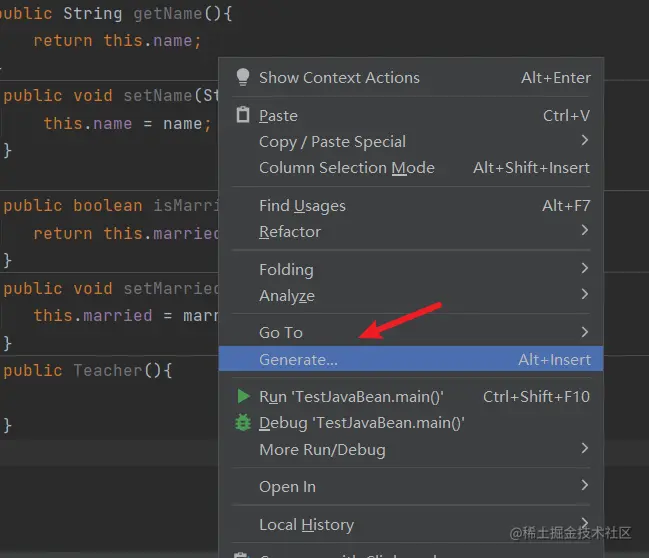Open the Analyze submenu arrow
649x558 pixels.
[584, 294]
